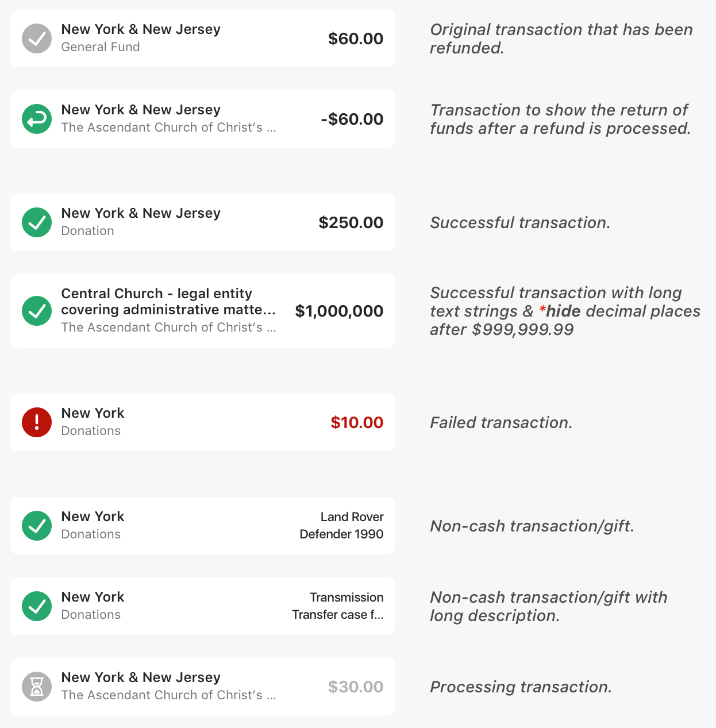This screenshot has height=728, width=716.
Task: Expand the truncated Transmission Transfer case description
Action: pos(337,615)
